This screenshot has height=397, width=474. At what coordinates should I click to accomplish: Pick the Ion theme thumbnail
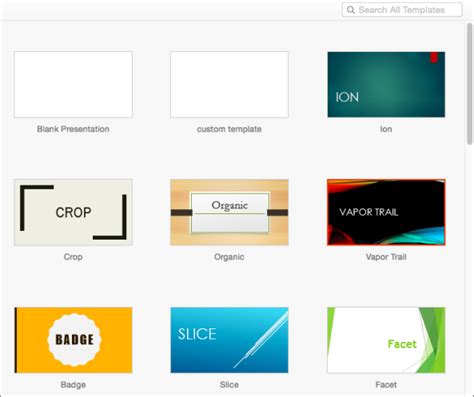click(386, 84)
